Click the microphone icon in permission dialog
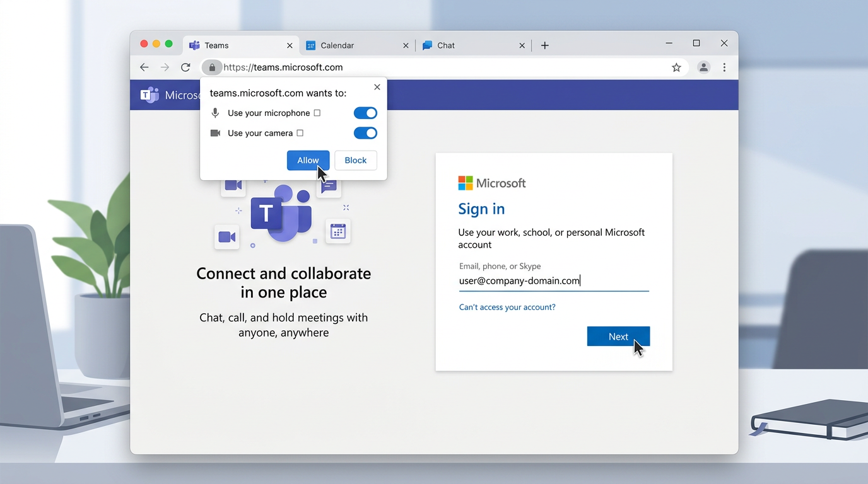Viewport: 868px width, 484px height. (215, 113)
